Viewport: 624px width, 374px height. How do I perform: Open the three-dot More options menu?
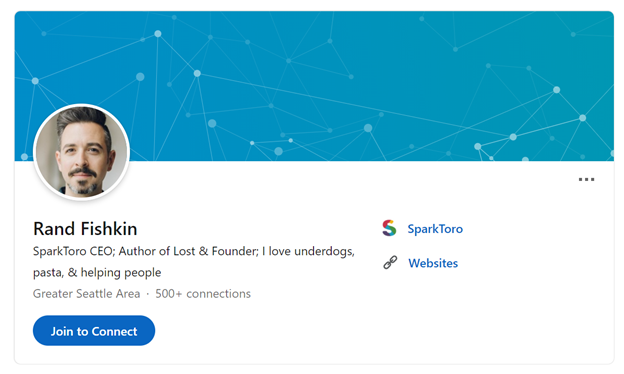[x=586, y=179]
